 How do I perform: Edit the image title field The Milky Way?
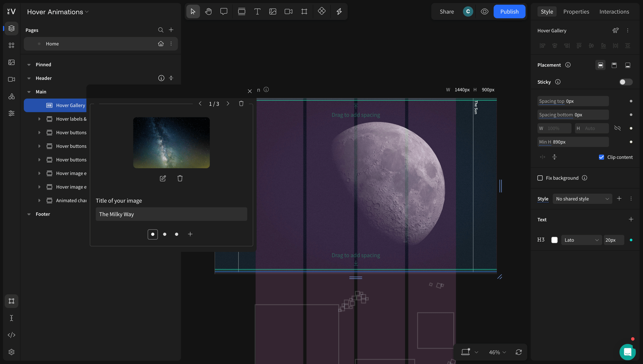click(171, 214)
